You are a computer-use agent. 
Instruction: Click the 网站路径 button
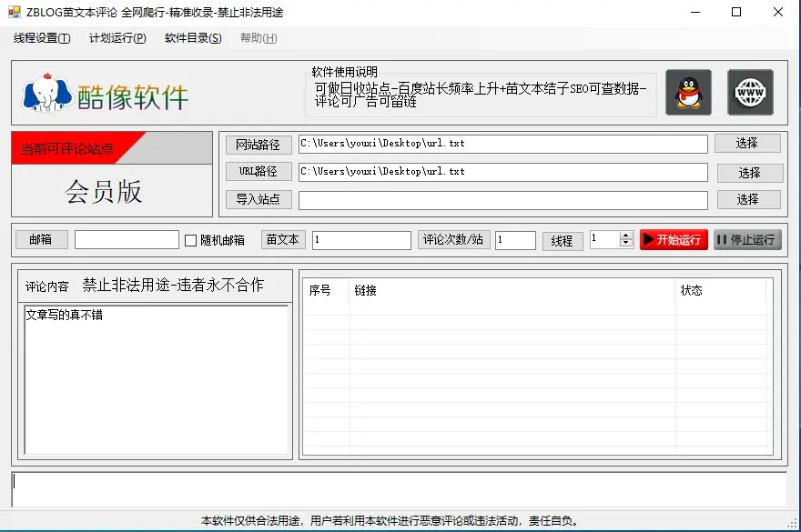pos(259,145)
